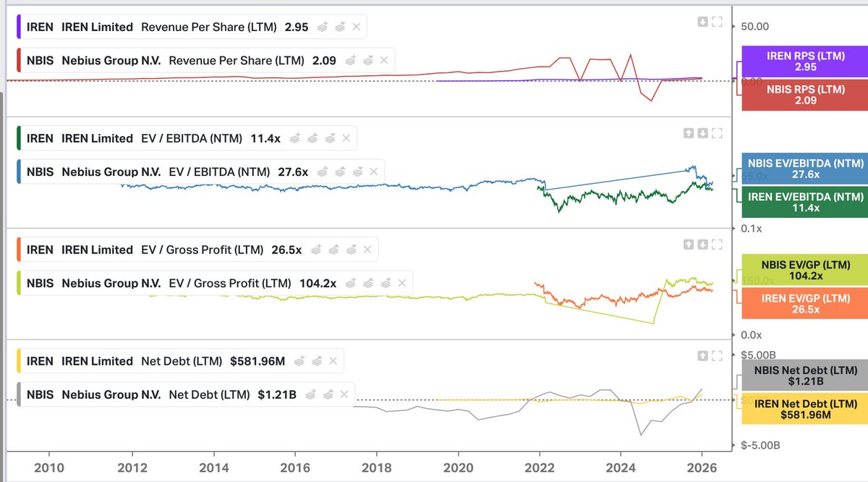The image size is (868, 482).
Task: Remove NBIS Net Debt series
Action: tap(343, 394)
